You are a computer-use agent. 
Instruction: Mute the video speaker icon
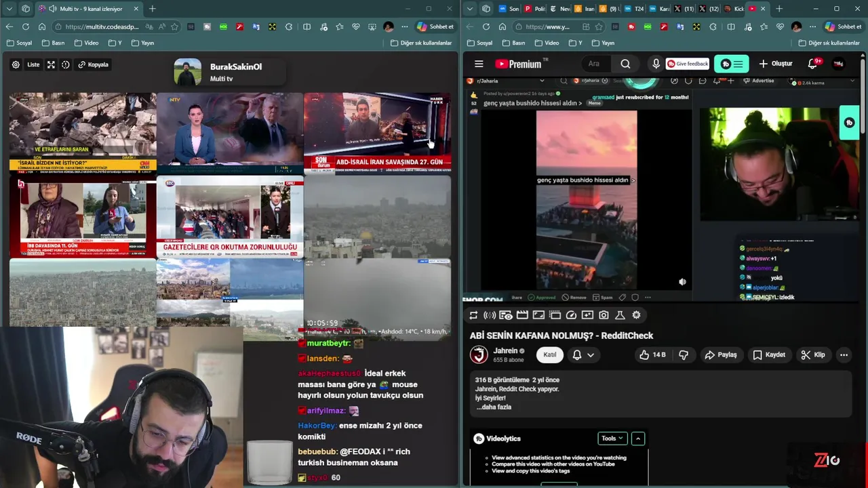point(682,282)
